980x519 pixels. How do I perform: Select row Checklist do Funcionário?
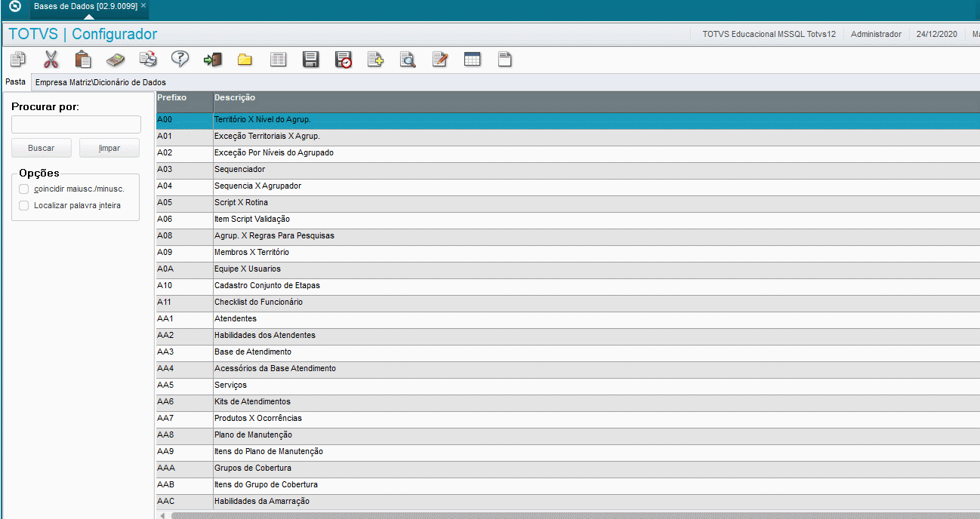[x=568, y=302]
